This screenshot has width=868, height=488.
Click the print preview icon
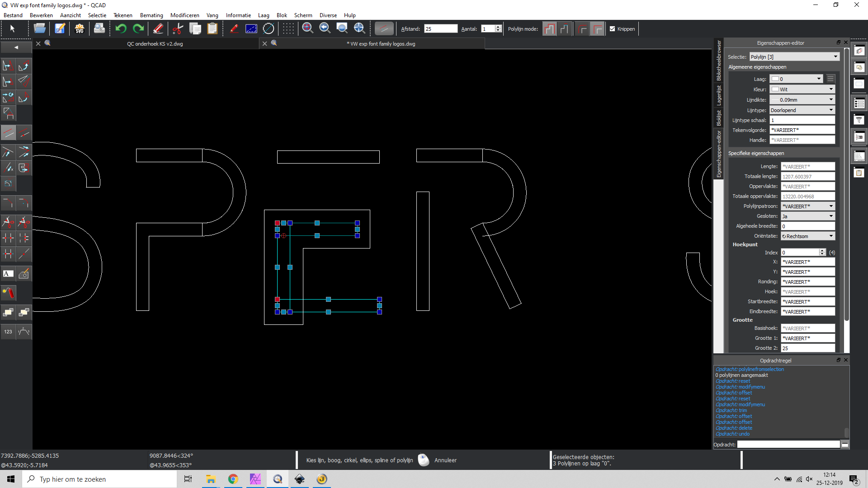point(99,28)
